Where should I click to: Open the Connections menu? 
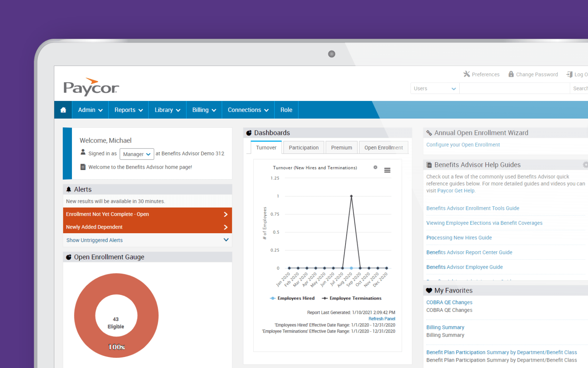(x=248, y=110)
